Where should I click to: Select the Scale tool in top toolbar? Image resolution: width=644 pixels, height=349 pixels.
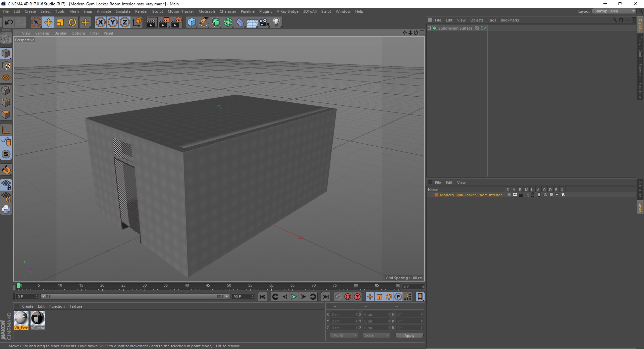[60, 22]
